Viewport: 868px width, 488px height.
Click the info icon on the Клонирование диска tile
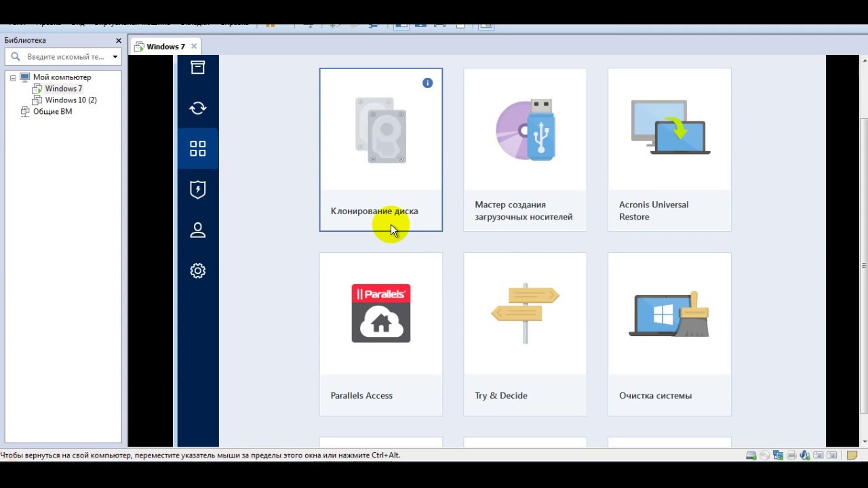427,83
